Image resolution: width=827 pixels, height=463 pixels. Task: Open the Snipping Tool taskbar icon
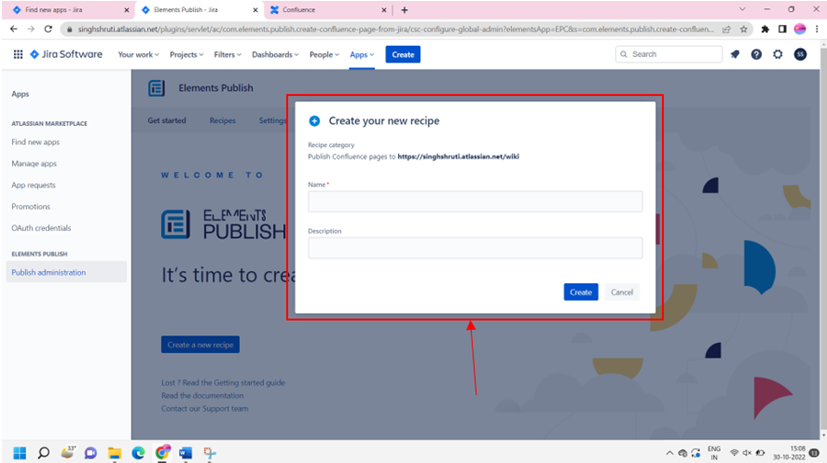209,453
